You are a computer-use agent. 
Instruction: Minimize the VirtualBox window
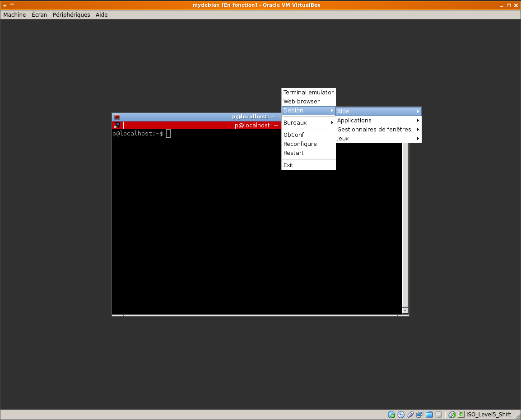[502, 5]
